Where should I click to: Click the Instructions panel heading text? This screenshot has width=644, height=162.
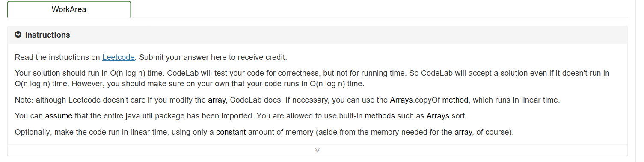(x=47, y=35)
